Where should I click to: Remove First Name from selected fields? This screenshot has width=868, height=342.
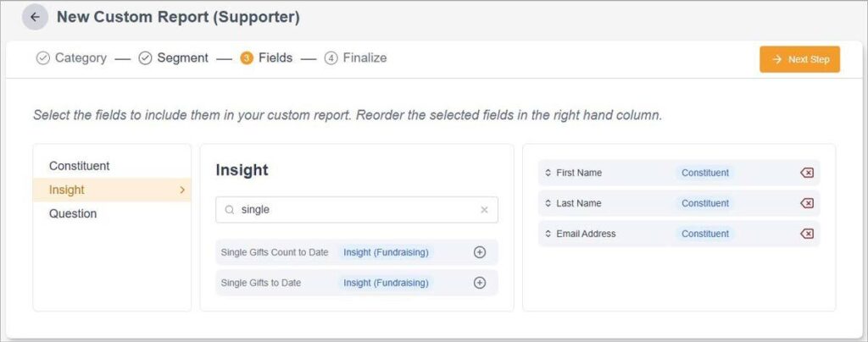(x=807, y=173)
